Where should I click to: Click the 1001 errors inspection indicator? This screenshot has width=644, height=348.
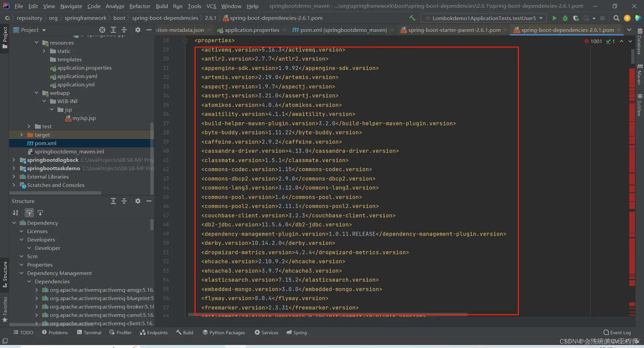(593, 41)
